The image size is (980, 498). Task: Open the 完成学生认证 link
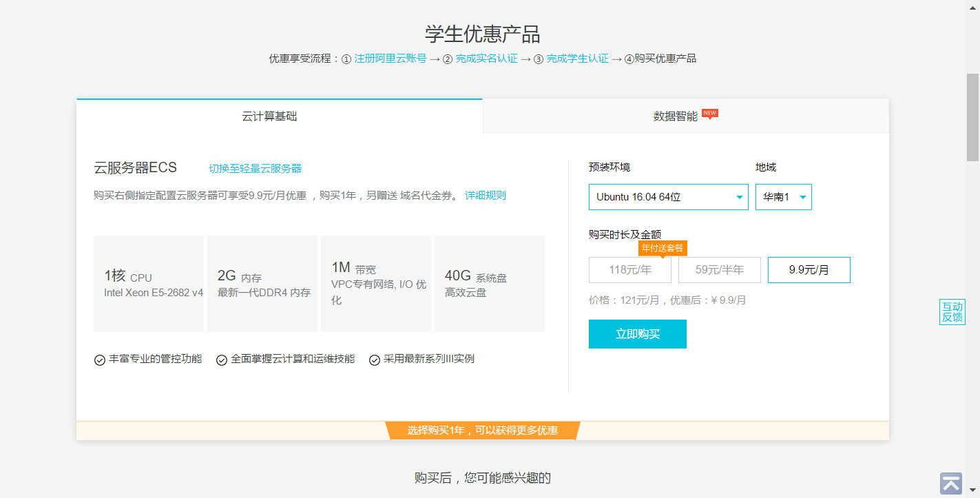pyautogui.click(x=577, y=59)
